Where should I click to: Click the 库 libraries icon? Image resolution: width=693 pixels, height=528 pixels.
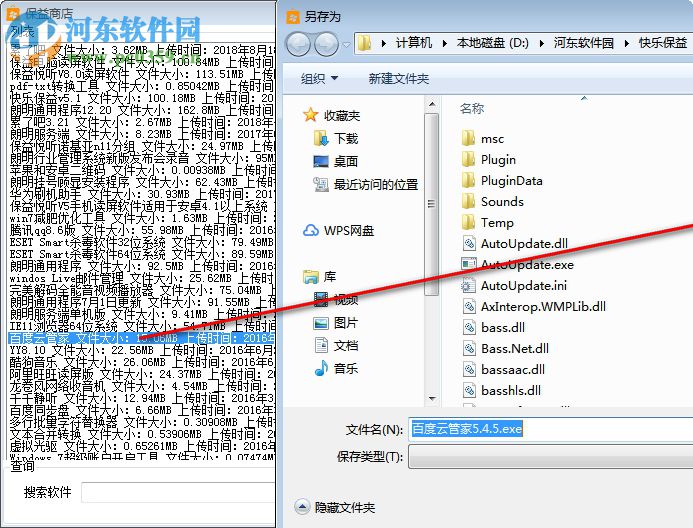click(x=311, y=277)
